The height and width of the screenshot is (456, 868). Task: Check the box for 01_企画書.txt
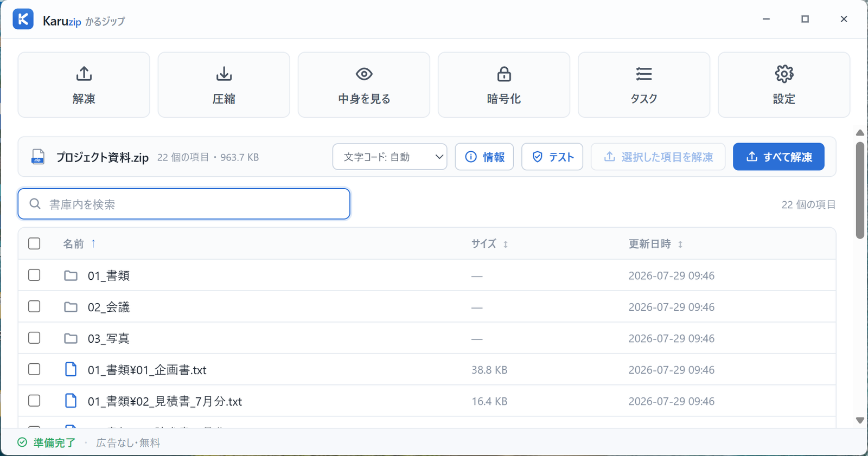pos(34,369)
